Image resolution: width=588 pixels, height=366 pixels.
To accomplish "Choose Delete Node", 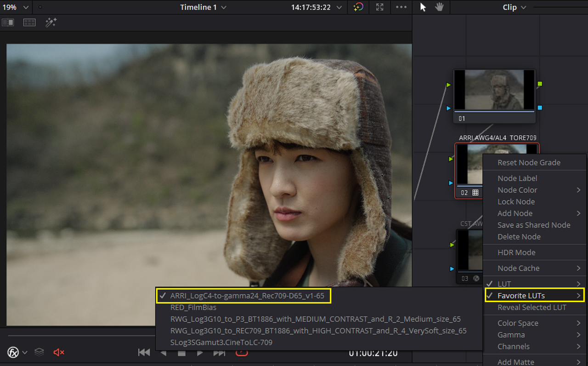I will (535, 237).
